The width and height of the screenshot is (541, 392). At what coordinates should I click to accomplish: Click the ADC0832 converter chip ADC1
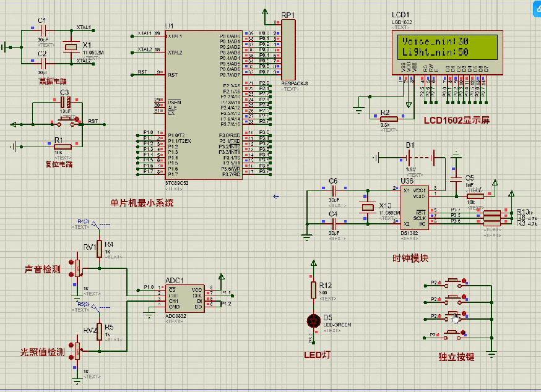coord(186,298)
